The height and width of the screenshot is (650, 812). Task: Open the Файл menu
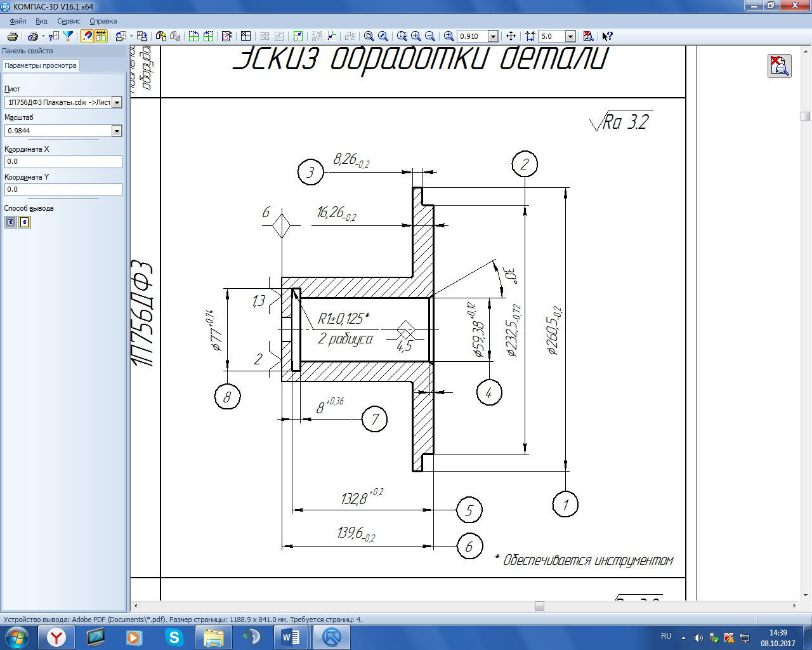click(18, 21)
